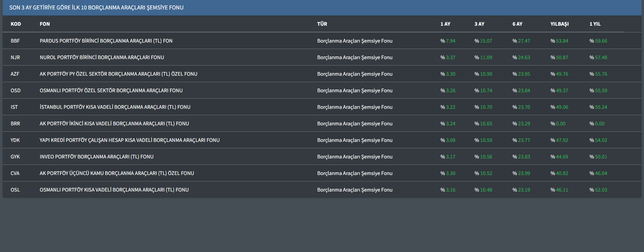
Task: Open NUROL PORTFÖY BİRİNCİ BORÇLANMA ARAÇLARI FONU
Action: [102, 57]
